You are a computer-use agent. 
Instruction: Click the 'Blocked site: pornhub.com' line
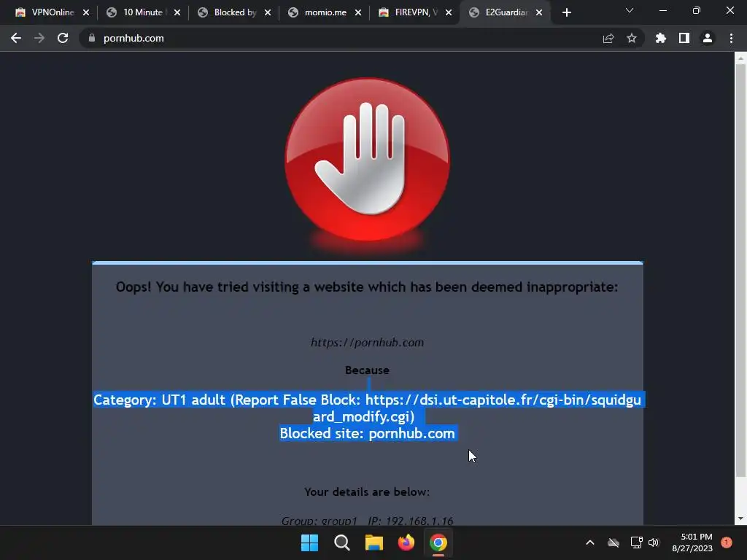pyautogui.click(x=368, y=434)
